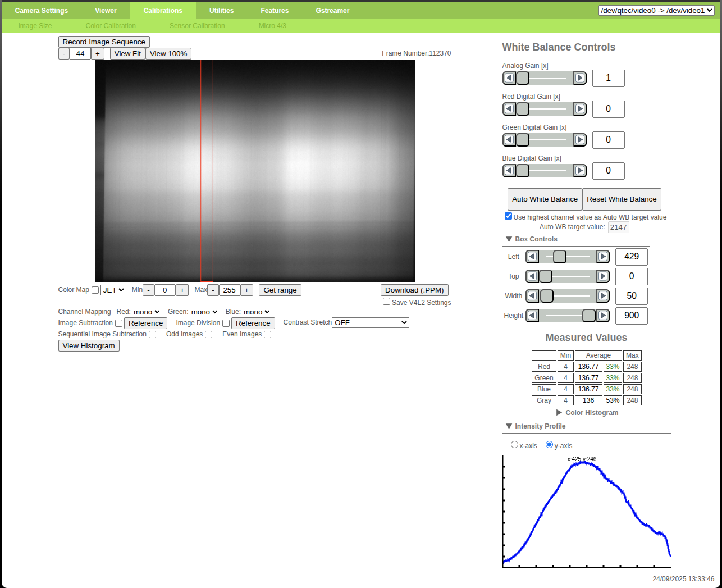Click the Analog Gain slider right arrow

coord(580,78)
